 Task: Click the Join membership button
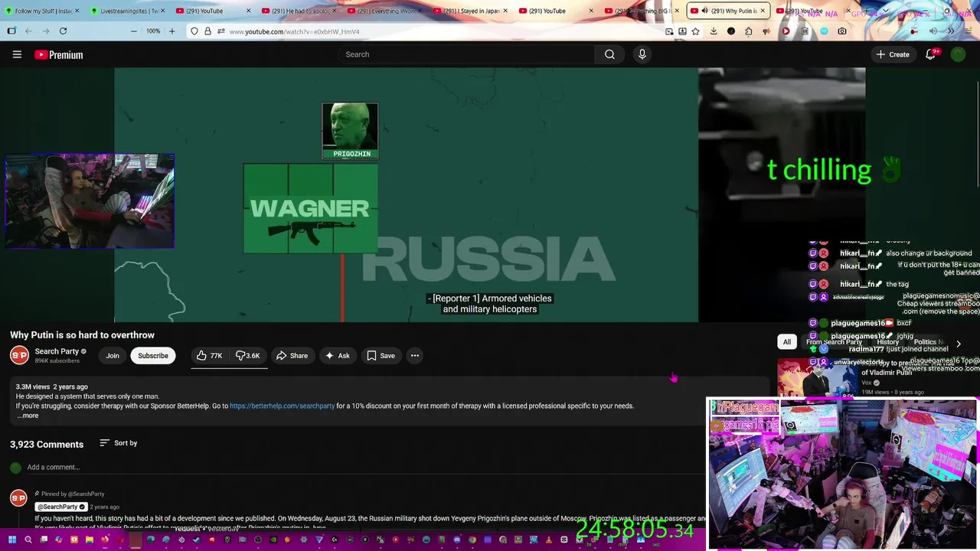[x=113, y=355]
